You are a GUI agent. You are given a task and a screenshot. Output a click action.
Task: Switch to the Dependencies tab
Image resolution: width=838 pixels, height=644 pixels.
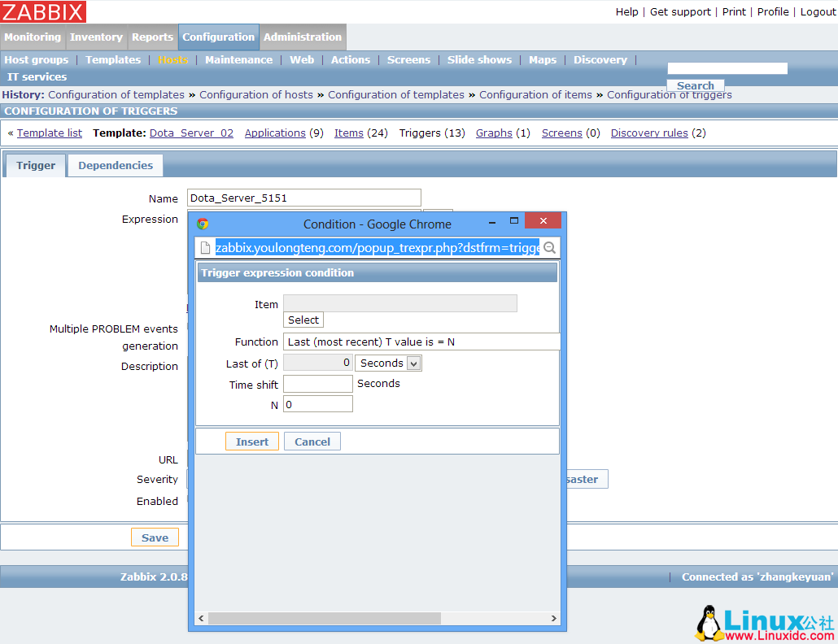(x=116, y=166)
